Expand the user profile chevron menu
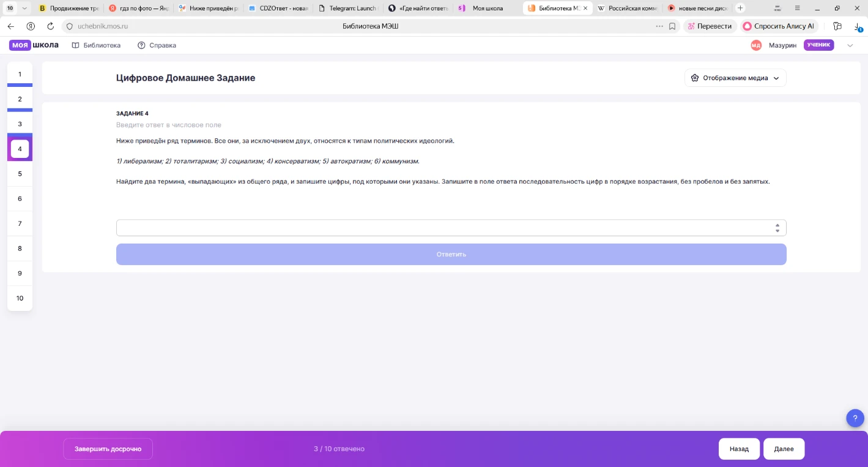868x467 pixels. point(850,45)
